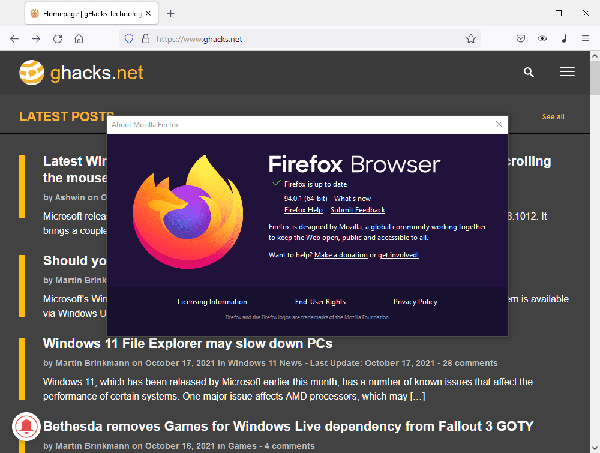Click the 94.0.1 (64-bit) version text
This screenshot has height=453, width=600.
(305, 199)
